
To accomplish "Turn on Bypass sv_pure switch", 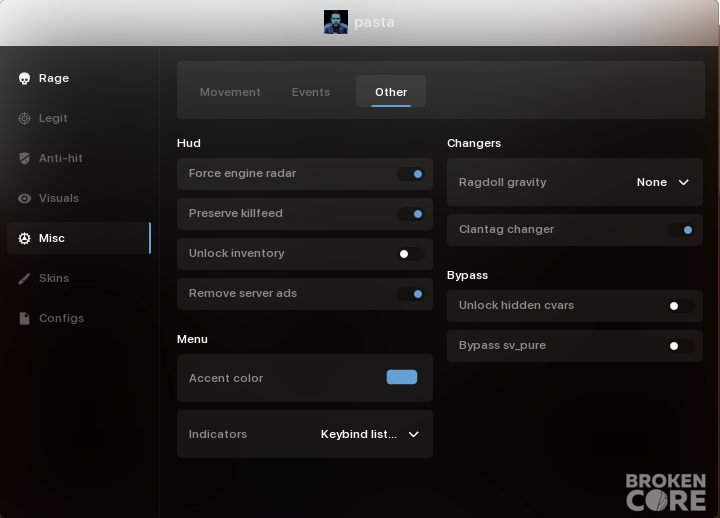I will [x=681, y=346].
